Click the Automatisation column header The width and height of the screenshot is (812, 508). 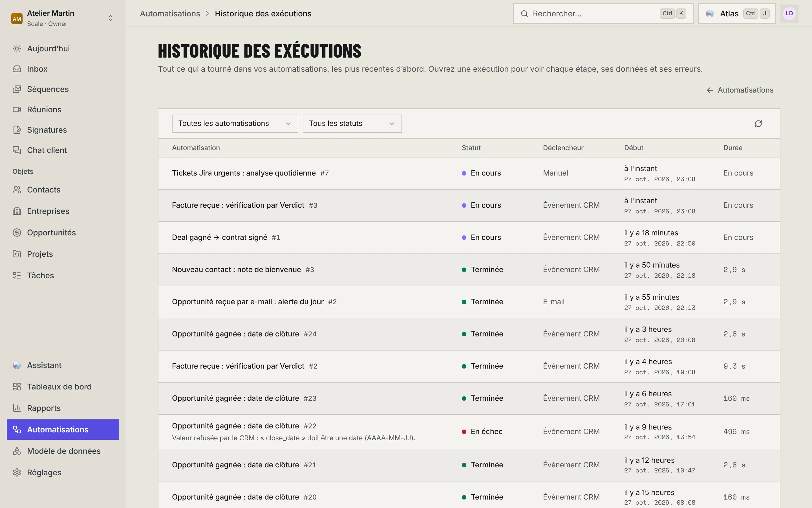click(196, 148)
